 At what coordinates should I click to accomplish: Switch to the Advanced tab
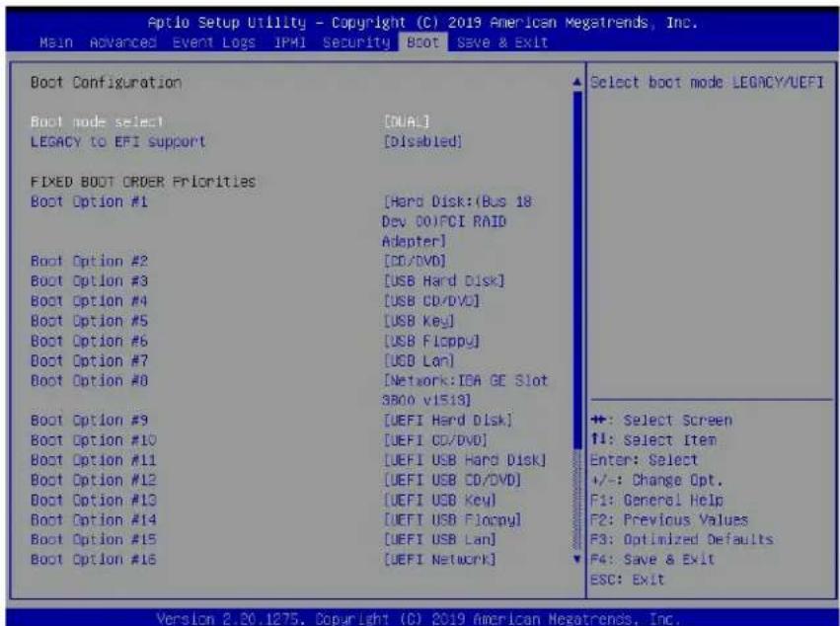tap(122, 42)
